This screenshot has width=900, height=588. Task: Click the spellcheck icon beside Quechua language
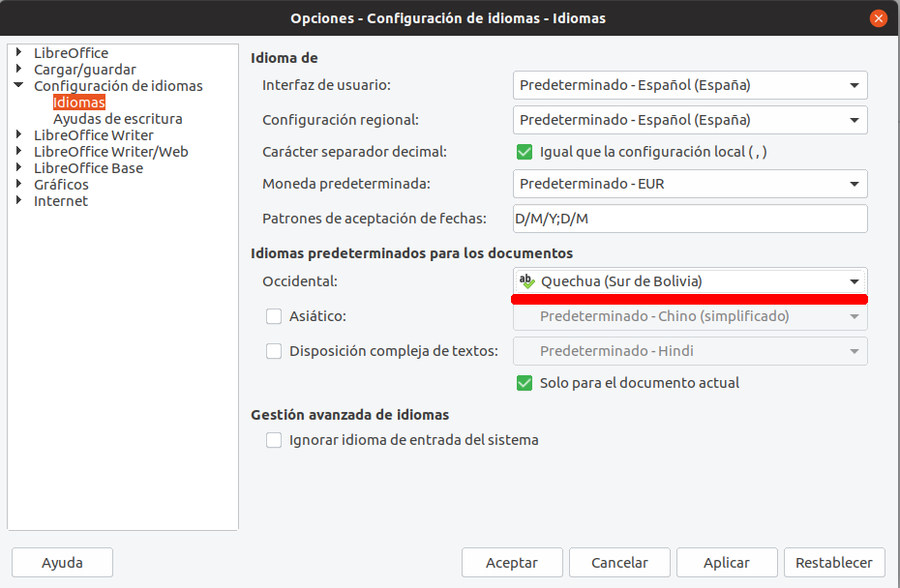pyautogui.click(x=526, y=281)
